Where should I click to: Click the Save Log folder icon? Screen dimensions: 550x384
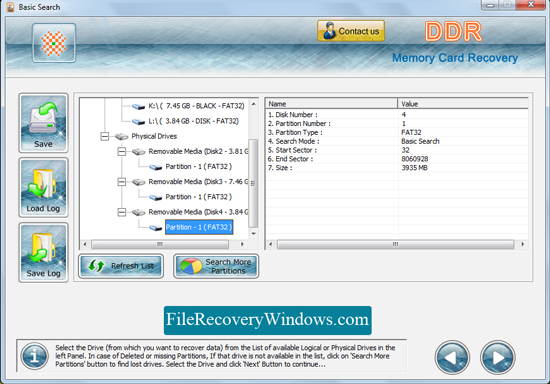(x=43, y=252)
